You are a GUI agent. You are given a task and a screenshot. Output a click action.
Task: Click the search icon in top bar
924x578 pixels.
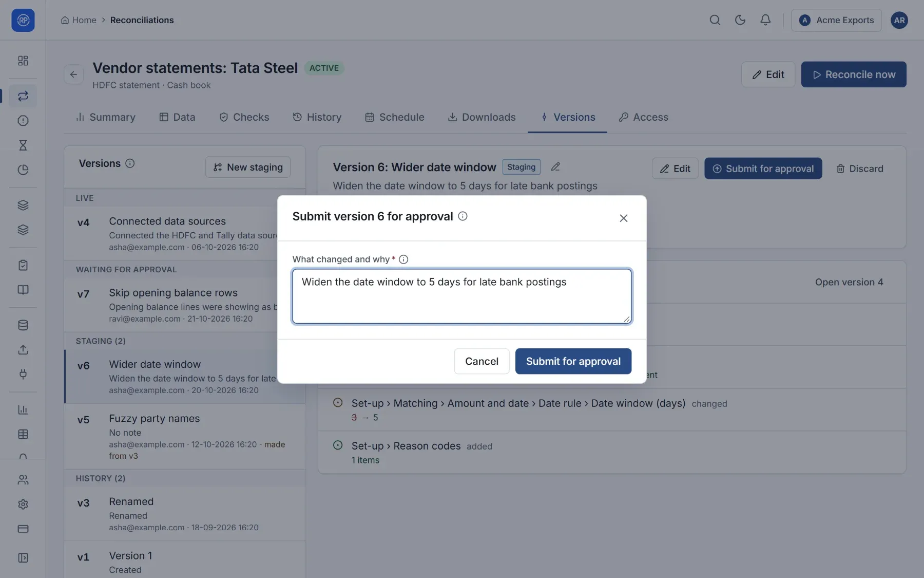(x=715, y=20)
